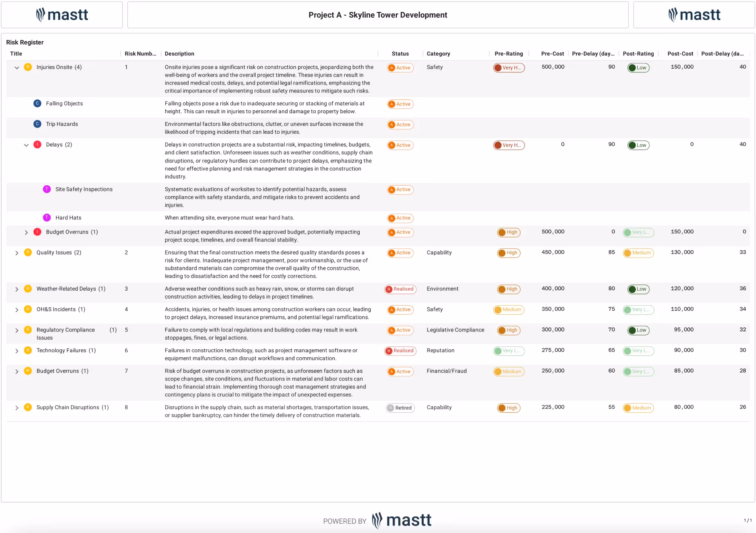
Task: Toggle the Realised status on Weather-Related Delays
Action: [400, 289]
